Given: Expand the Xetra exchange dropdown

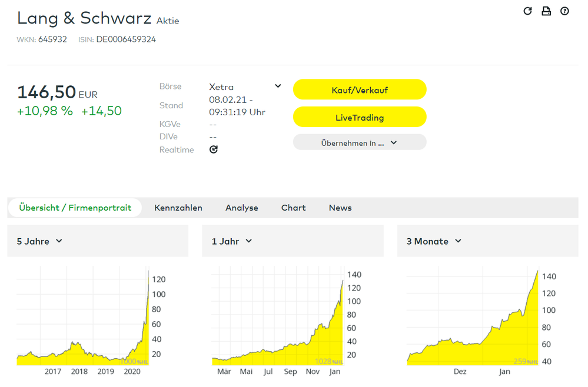Looking at the screenshot, I should (278, 86).
